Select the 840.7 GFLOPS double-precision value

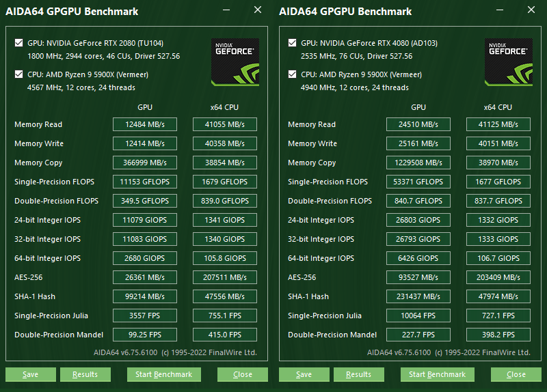[418, 201]
